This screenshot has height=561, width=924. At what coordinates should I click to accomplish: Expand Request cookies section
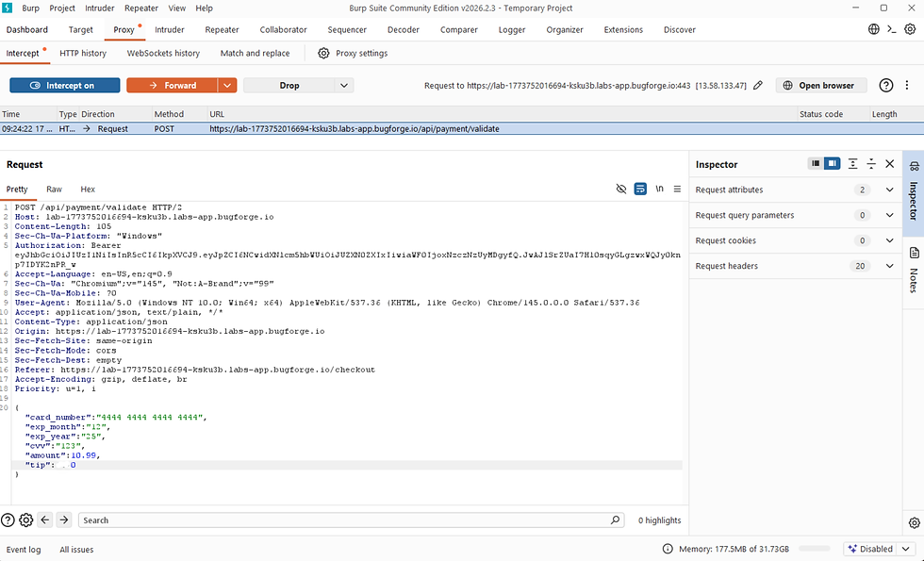pos(796,240)
